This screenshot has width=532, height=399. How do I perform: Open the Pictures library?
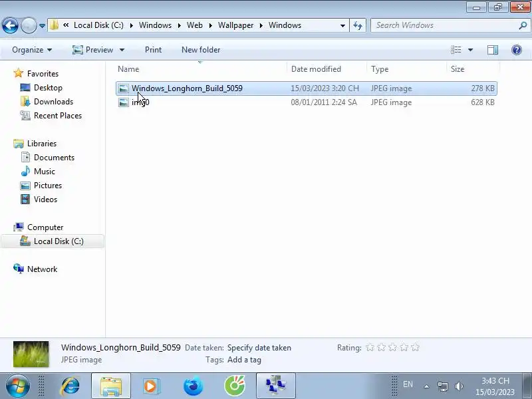click(48, 186)
